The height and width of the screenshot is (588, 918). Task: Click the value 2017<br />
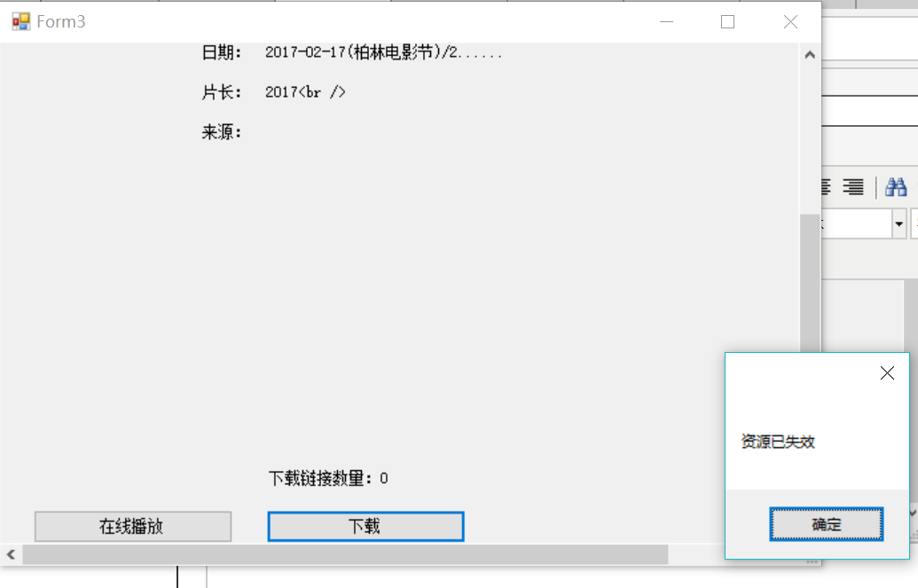305,92
